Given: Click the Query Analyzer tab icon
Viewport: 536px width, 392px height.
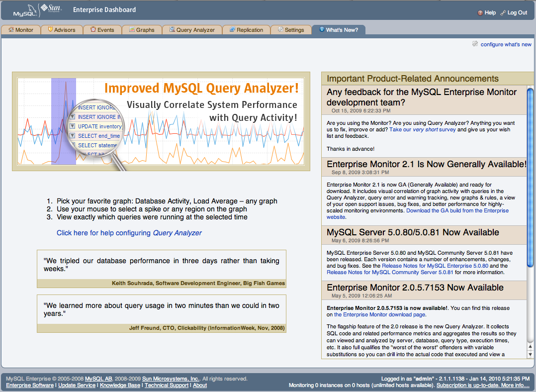Looking at the screenshot, I should [x=172, y=30].
